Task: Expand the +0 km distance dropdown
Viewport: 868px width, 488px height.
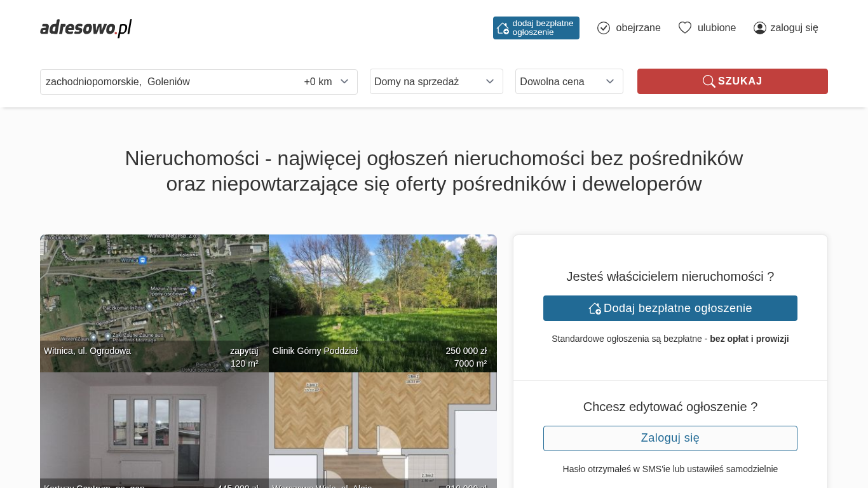Action: (327, 82)
